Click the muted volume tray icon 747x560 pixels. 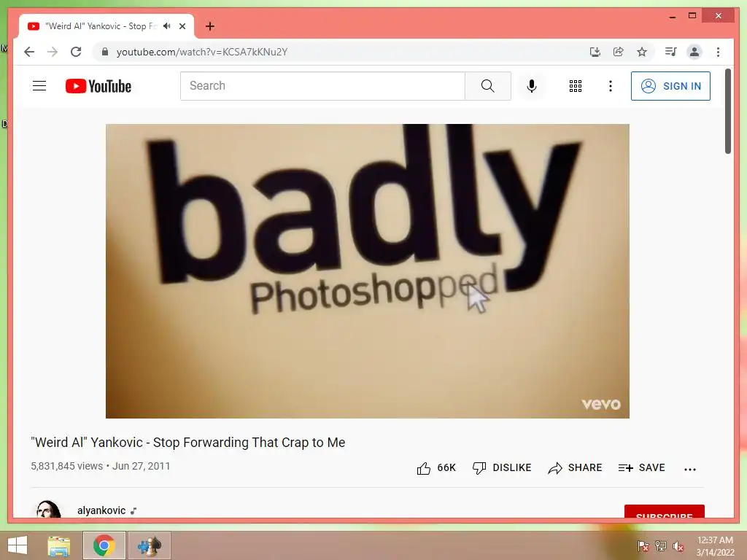pyautogui.click(x=678, y=545)
